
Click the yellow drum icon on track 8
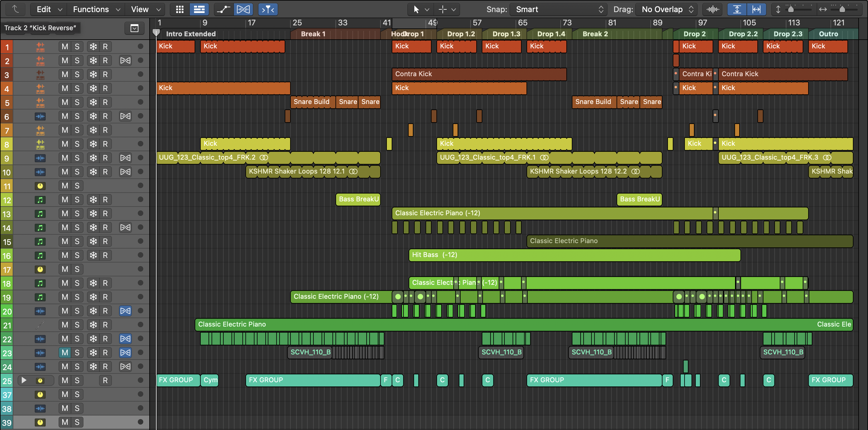click(40, 144)
